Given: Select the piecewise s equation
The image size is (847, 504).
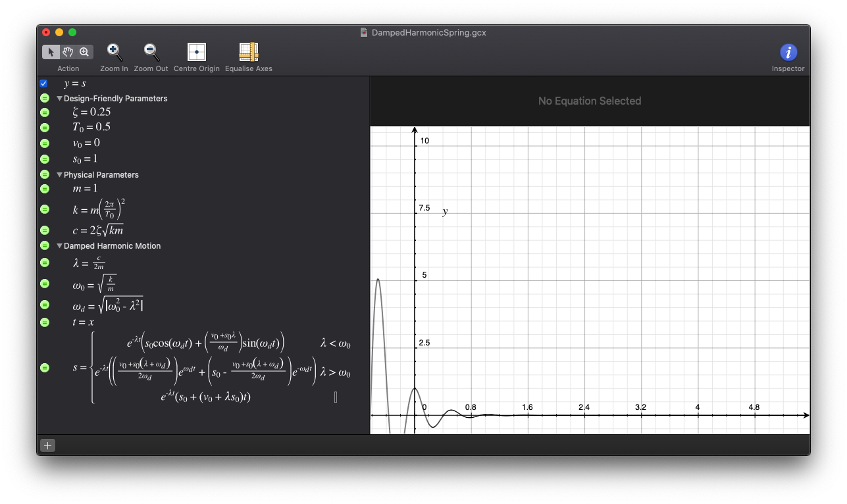Looking at the screenshot, I should [211, 367].
